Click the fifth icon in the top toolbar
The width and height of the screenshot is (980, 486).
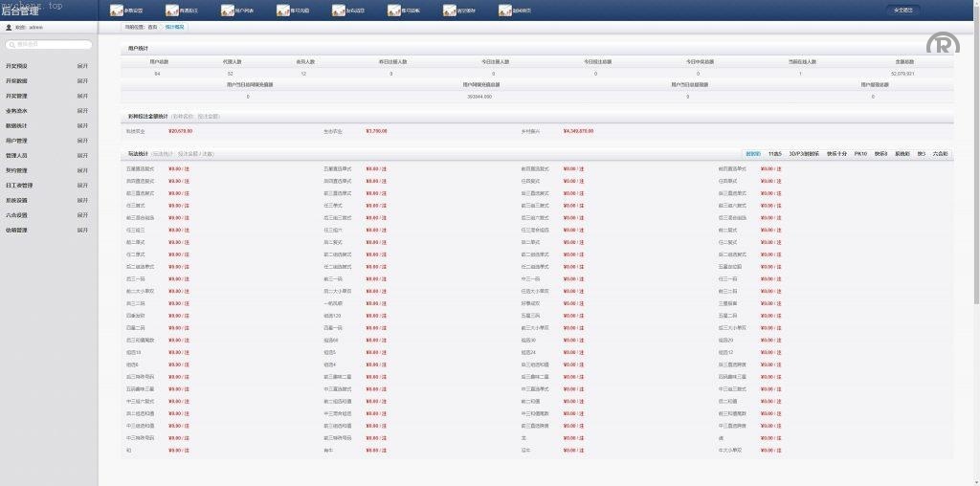click(339, 11)
